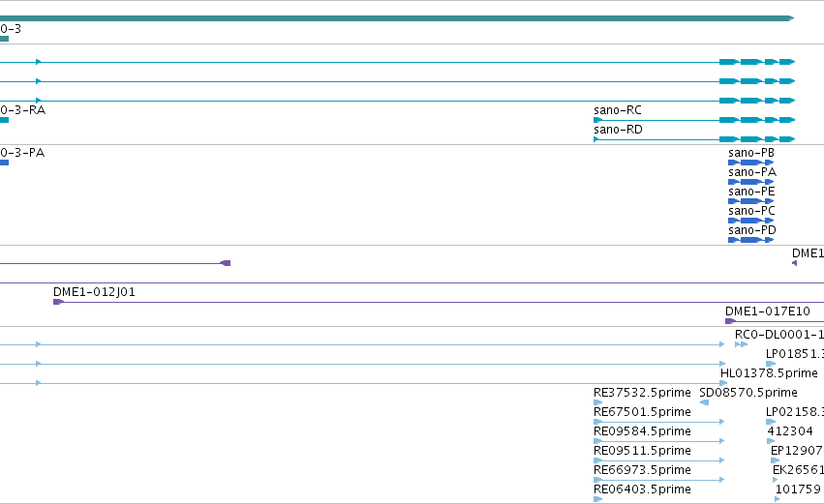Select the RE67501.5prime EST
Screen dimensions: 824x504
tap(659, 422)
